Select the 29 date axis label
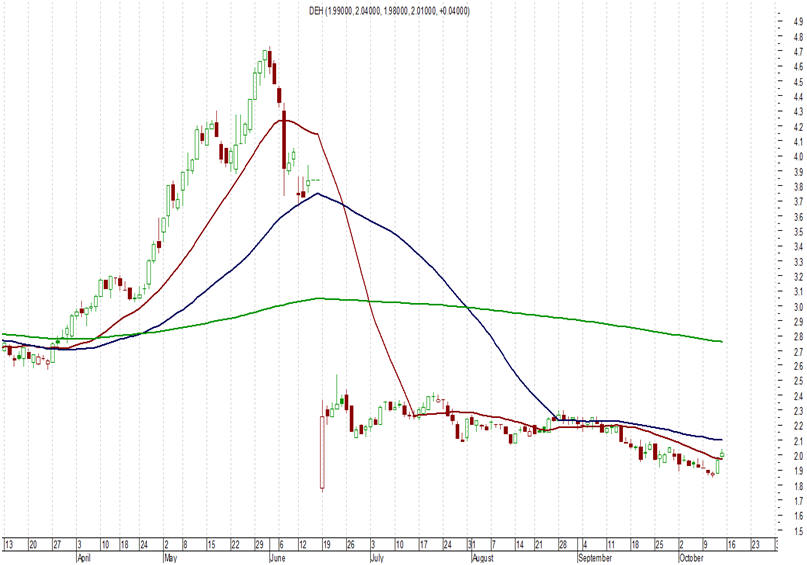807x565 pixels. pos(259,544)
